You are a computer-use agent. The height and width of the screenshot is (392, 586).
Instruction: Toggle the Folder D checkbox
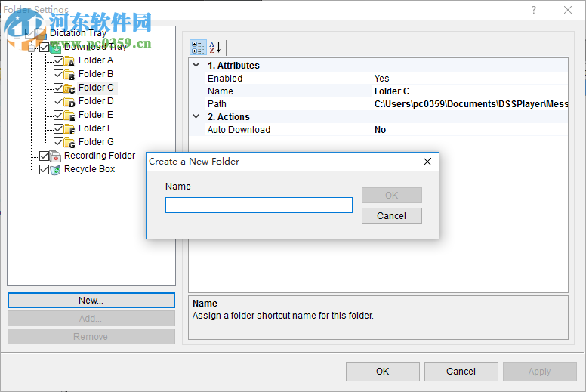(58, 101)
